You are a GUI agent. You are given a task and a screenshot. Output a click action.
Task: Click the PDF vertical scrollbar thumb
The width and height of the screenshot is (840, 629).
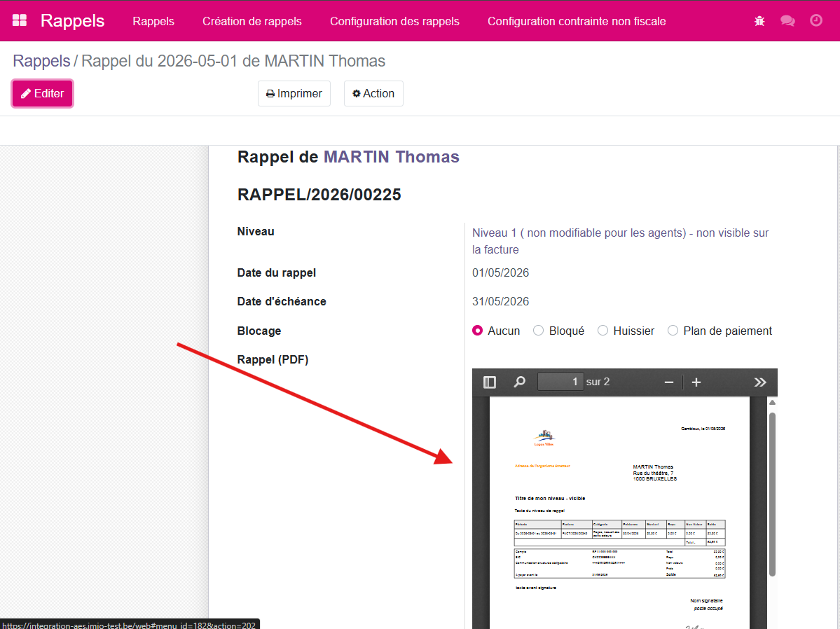pos(772,494)
